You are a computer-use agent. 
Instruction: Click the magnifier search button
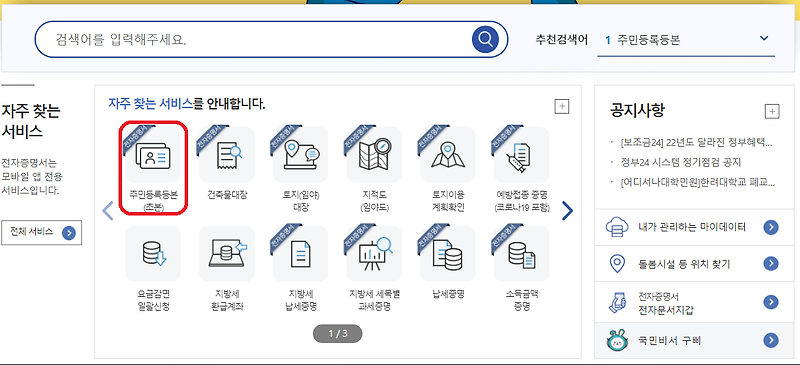(x=485, y=39)
